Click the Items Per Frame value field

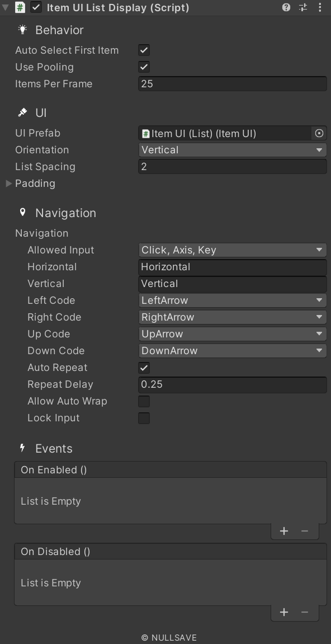[232, 83]
